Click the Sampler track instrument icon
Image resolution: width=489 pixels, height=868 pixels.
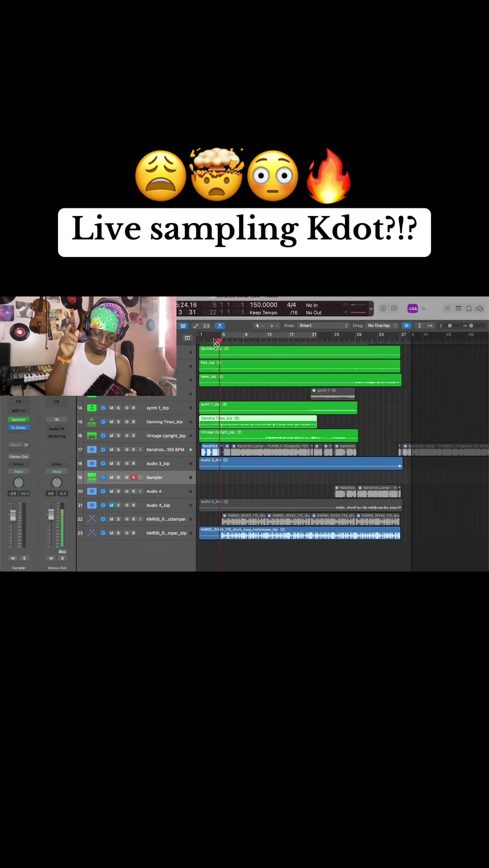pyautogui.click(x=92, y=478)
